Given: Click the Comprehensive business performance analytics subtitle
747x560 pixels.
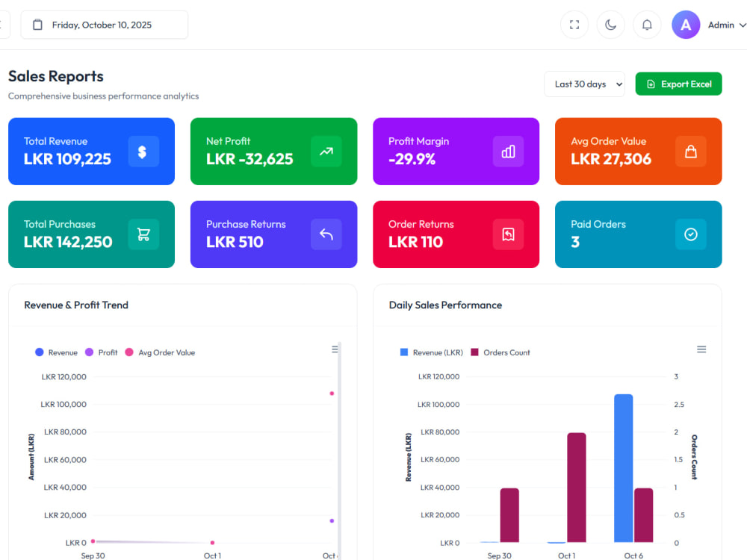Looking at the screenshot, I should coord(103,96).
